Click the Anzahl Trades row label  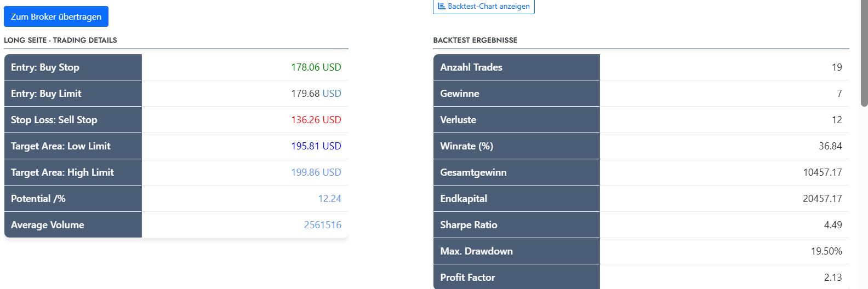click(471, 67)
